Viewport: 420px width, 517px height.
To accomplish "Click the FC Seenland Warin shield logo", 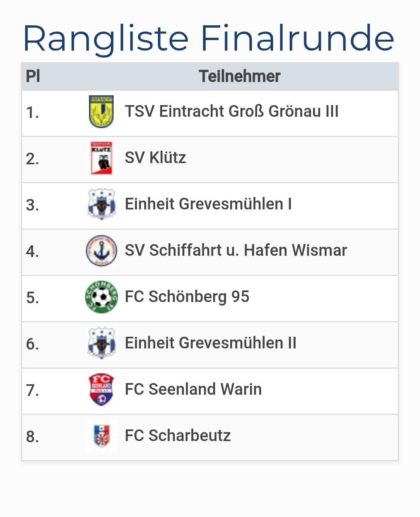I will 101,390.
